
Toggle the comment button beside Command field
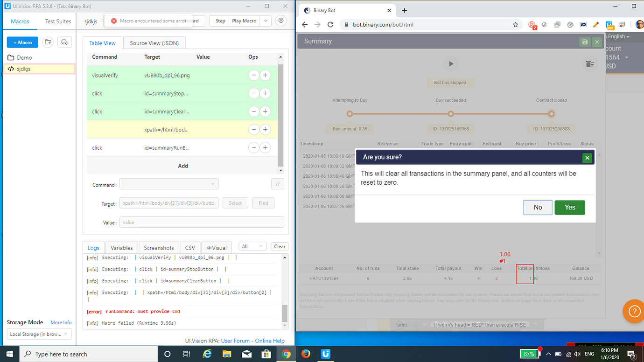pos(277,184)
